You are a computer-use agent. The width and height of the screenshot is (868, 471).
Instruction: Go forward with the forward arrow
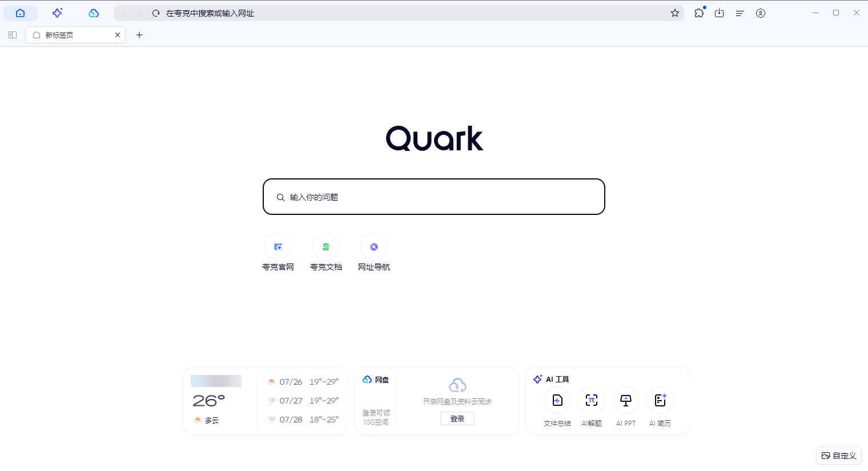[x=139, y=13]
